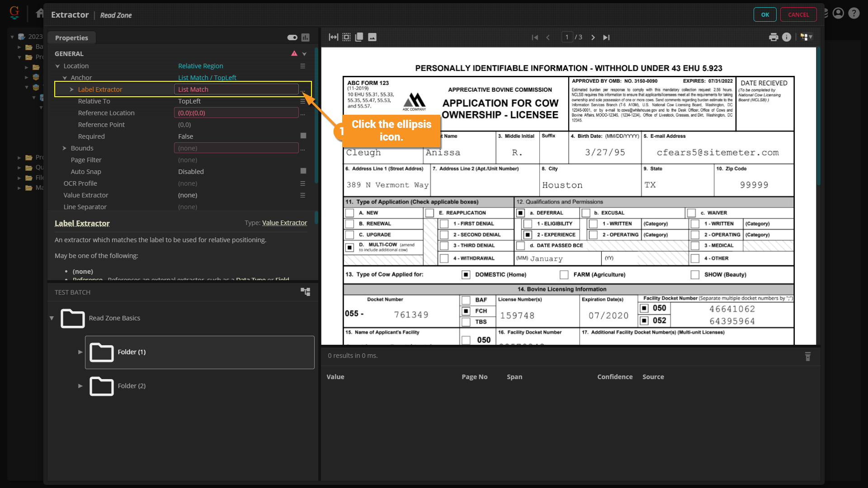This screenshot has width=868, height=488.
Task: Toggle the Auto Snap checkbox
Action: (x=303, y=171)
